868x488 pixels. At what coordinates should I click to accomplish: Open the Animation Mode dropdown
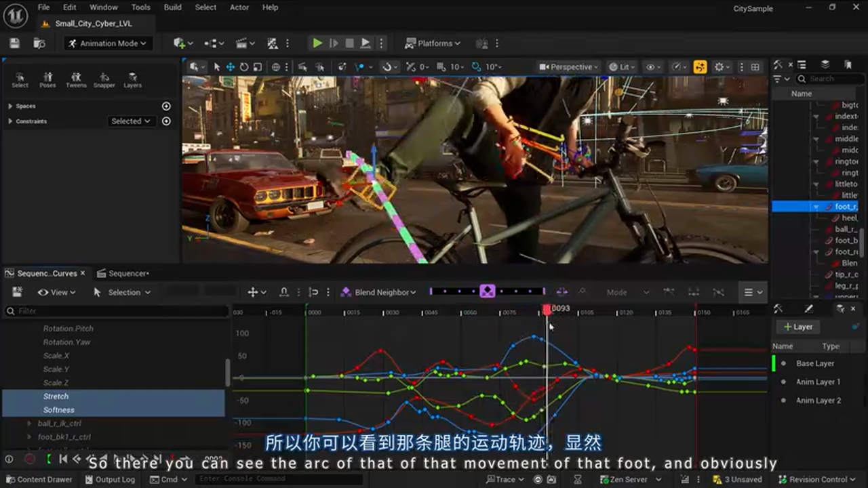coord(108,43)
